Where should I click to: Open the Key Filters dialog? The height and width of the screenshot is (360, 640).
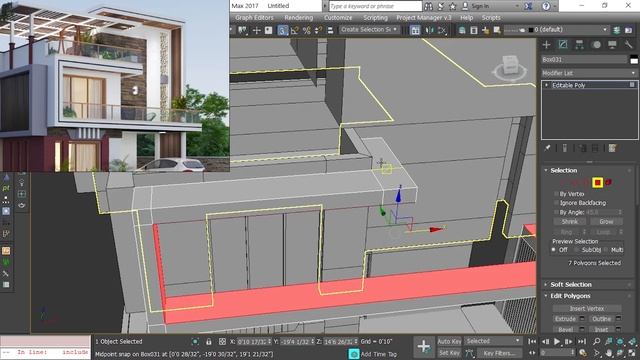[x=499, y=353]
